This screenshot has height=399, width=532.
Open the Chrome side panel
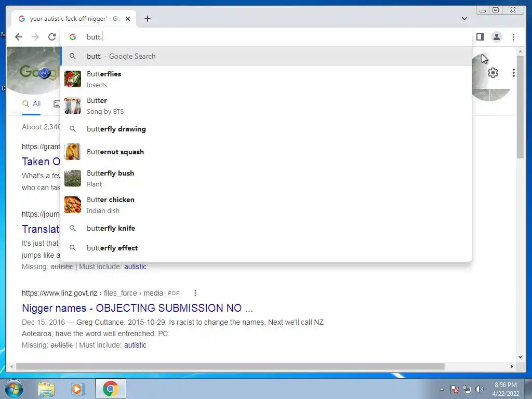(480, 37)
